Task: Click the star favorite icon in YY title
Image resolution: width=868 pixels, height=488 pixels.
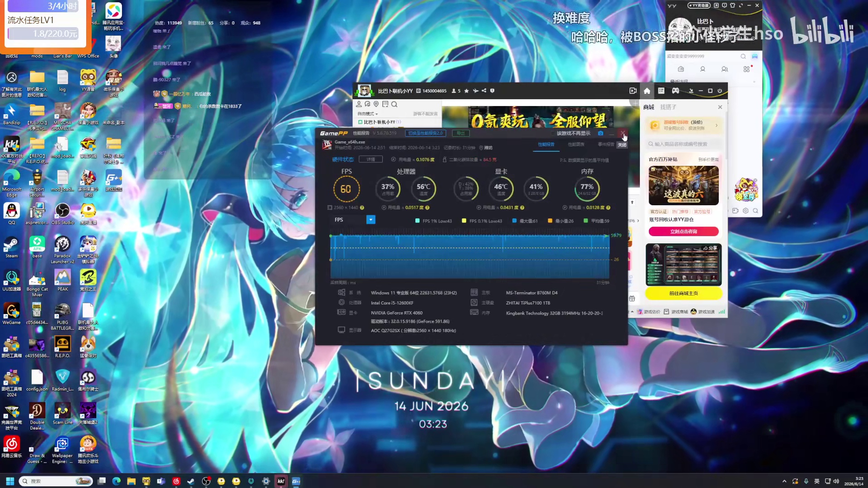Action: [x=466, y=91]
